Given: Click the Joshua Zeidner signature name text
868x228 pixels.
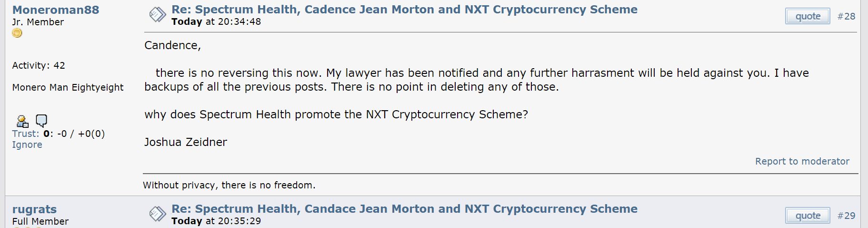Looking at the screenshot, I should 186,142.
